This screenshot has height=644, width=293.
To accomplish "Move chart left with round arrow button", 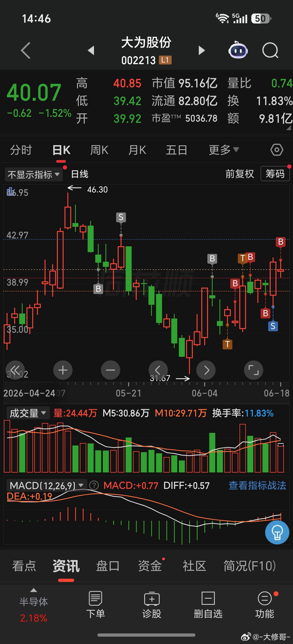I will click(x=158, y=370).
